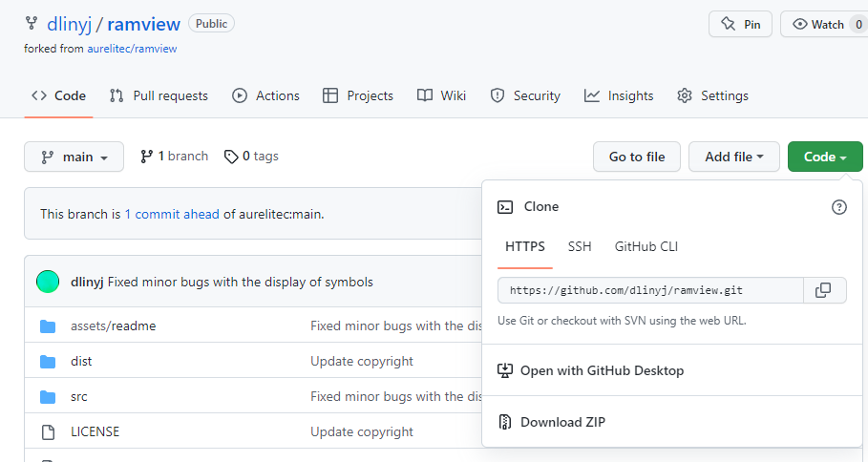Watch the repository

819,24
